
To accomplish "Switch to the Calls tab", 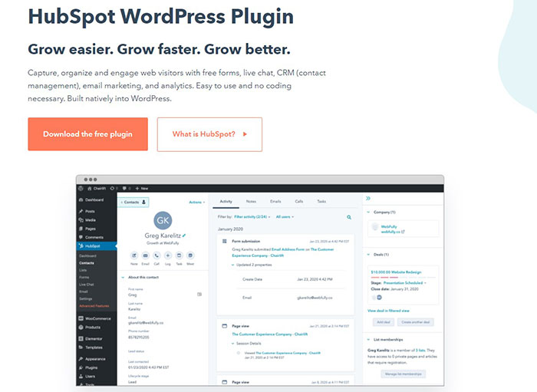I will pyautogui.click(x=299, y=201).
